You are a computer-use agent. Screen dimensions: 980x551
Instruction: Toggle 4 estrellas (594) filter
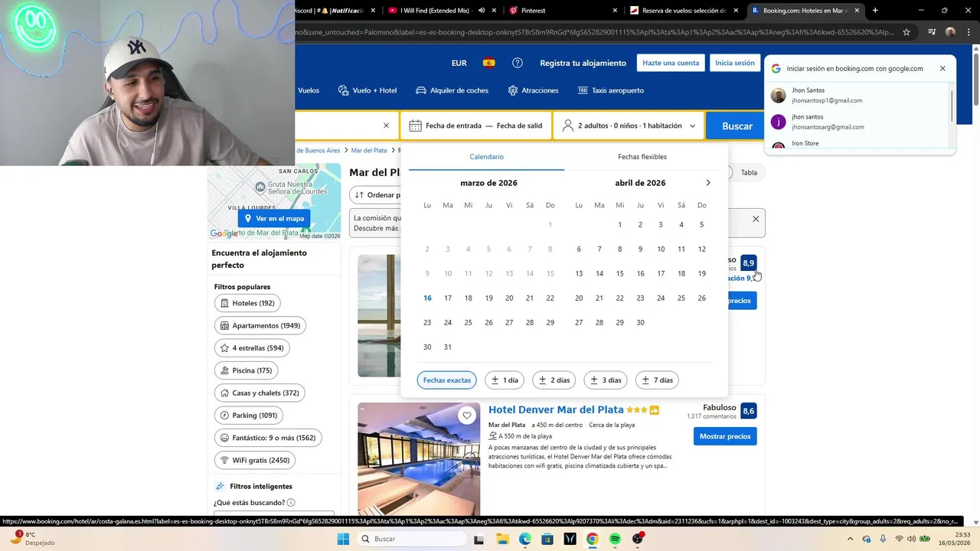(251, 347)
